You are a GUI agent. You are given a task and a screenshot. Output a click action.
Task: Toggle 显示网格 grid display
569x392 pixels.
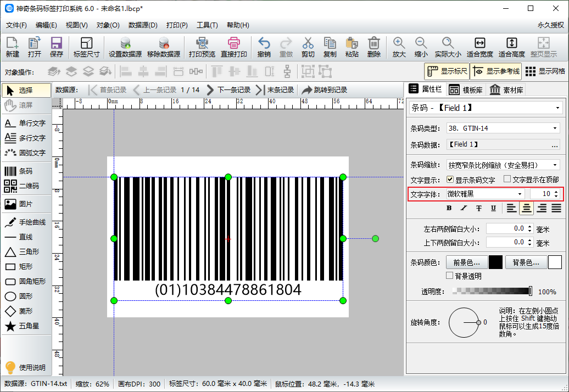pos(545,71)
